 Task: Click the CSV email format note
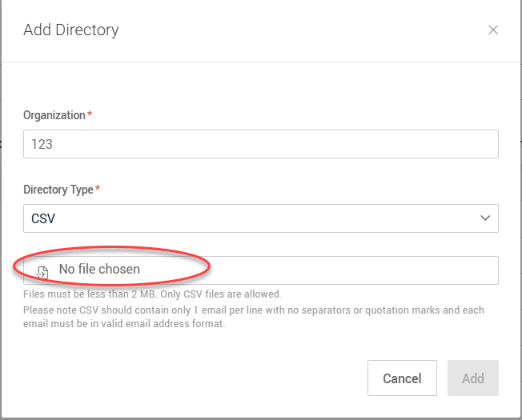tap(253, 310)
